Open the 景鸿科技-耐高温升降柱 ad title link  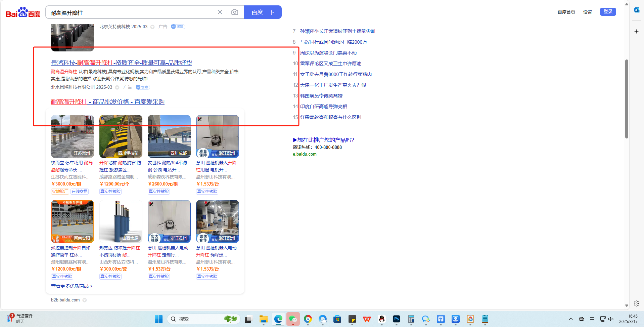coord(122,63)
